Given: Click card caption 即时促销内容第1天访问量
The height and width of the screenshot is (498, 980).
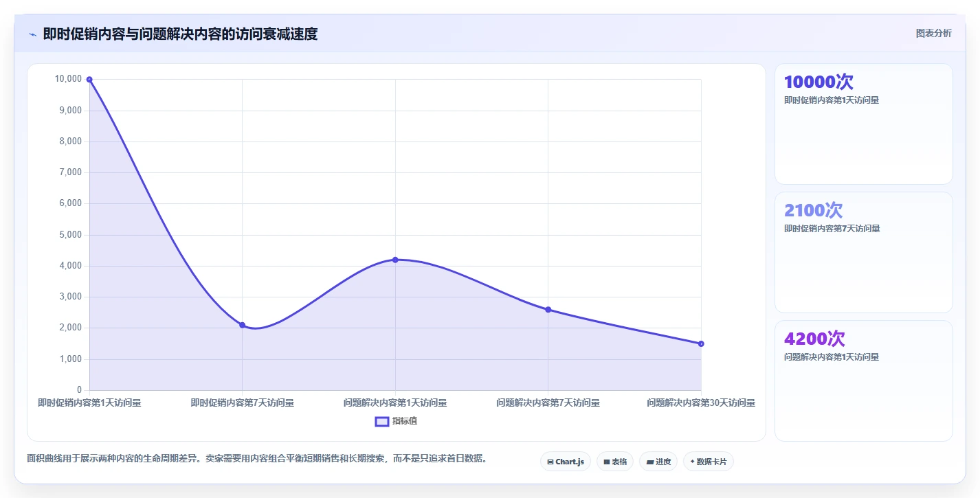Looking at the screenshot, I should (x=832, y=100).
